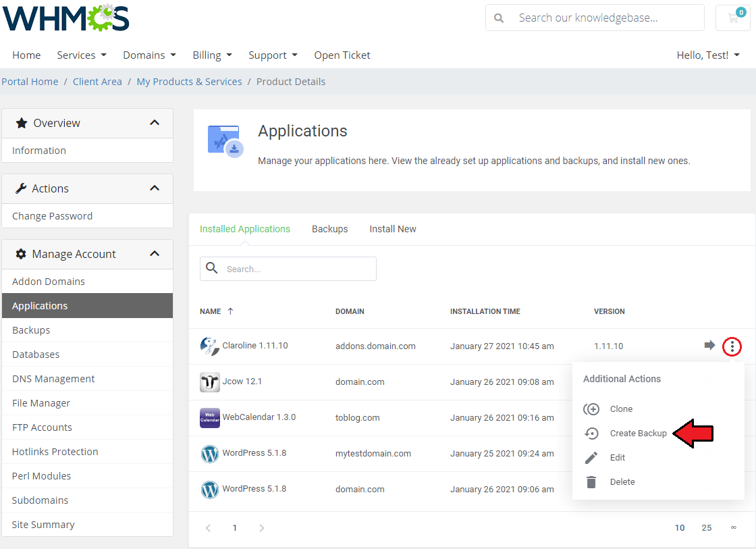Open Subdomains in the sidebar

pyautogui.click(x=87, y=500)
